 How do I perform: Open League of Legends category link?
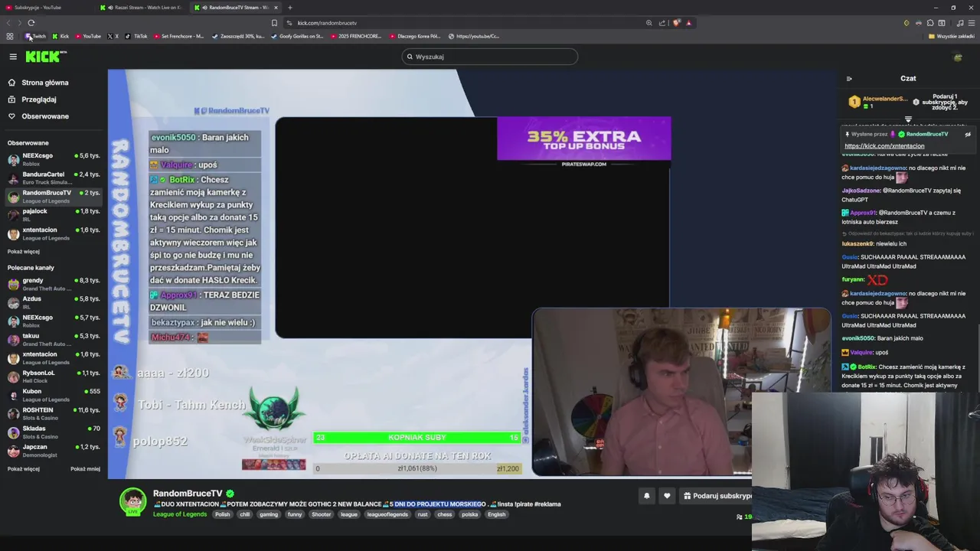coord(180,514)
